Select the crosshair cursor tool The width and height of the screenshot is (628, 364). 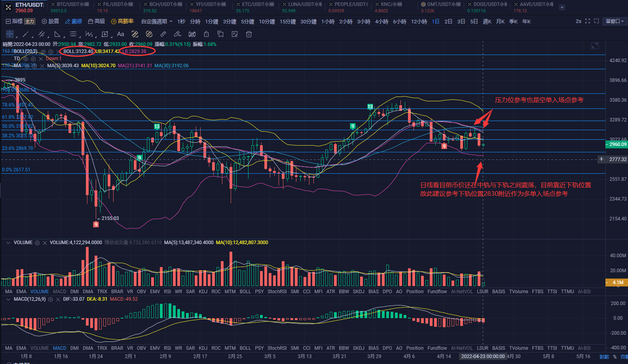tap(9, 34)
